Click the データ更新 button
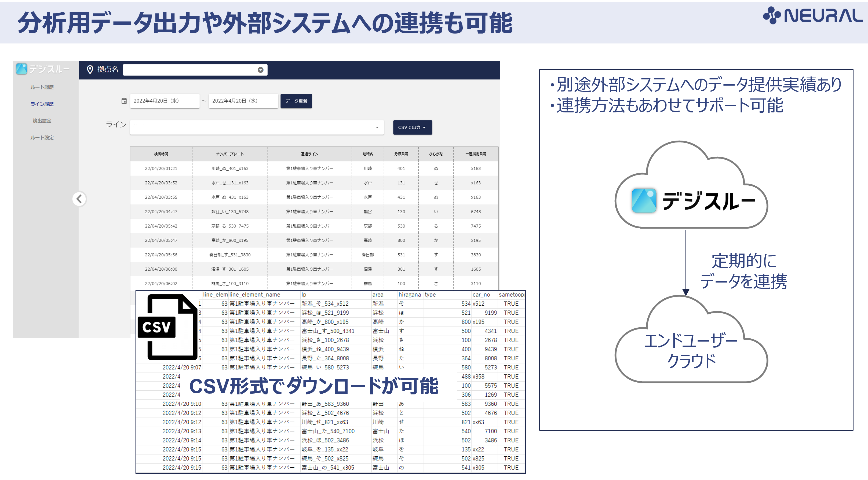Viewport: 868px width, 480px height. (296, 101)
